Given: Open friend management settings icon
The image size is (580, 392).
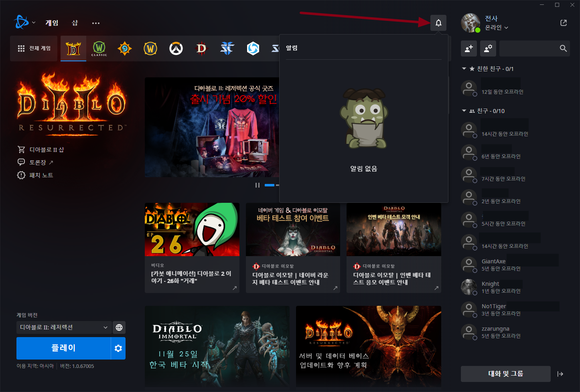Looking at the screenshot, I should pos(488,48).
